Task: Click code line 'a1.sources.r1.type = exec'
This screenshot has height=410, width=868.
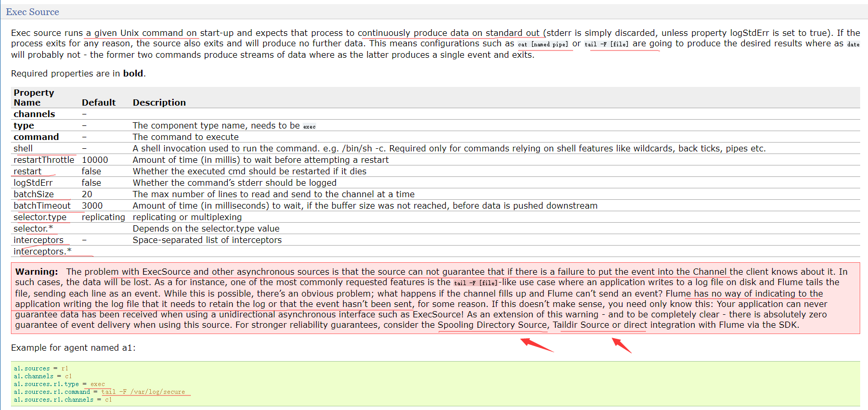Action: click(59, 384)
